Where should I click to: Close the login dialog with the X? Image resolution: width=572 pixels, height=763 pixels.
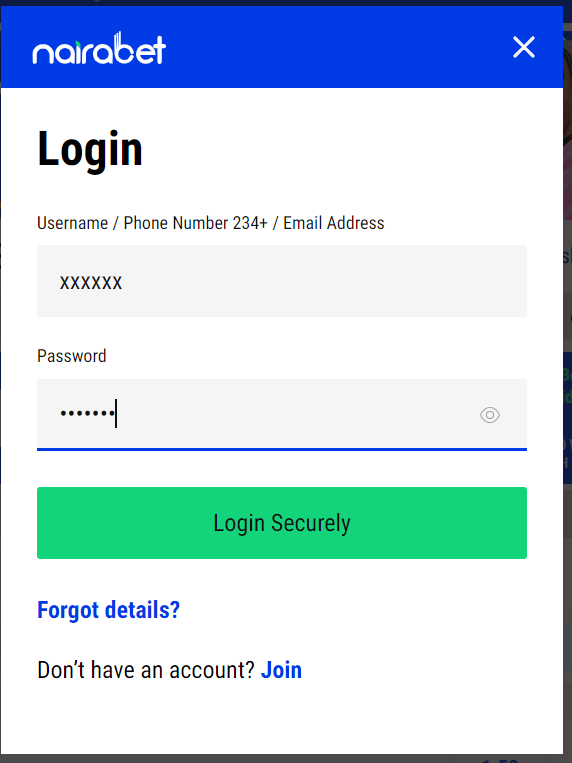[x=524, y=47]
